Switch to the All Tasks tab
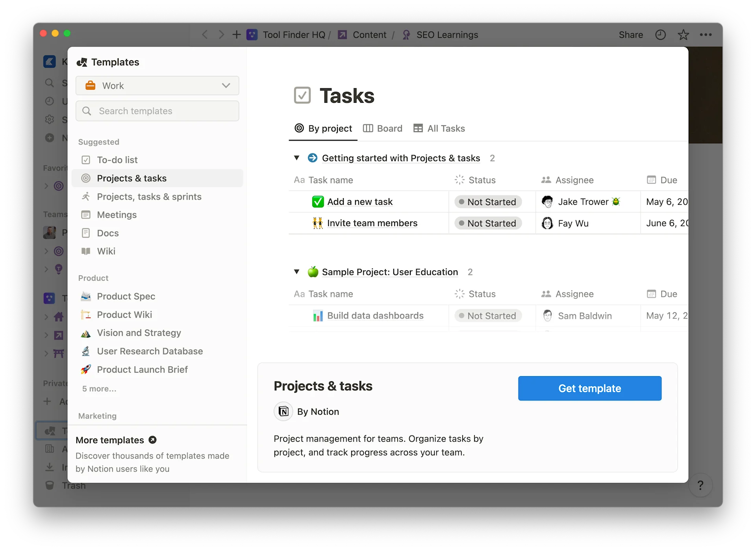Viewport: 756px width, 551px height. 439,128
